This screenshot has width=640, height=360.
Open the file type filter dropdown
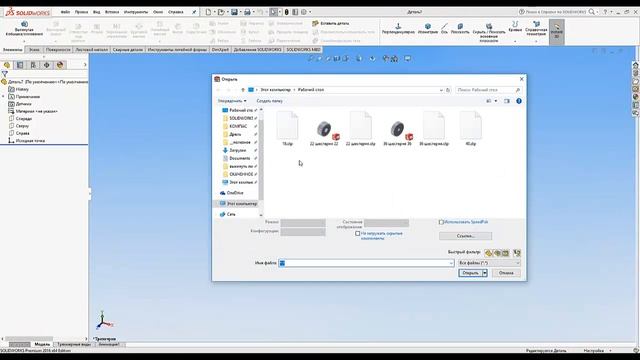(489, 263)
